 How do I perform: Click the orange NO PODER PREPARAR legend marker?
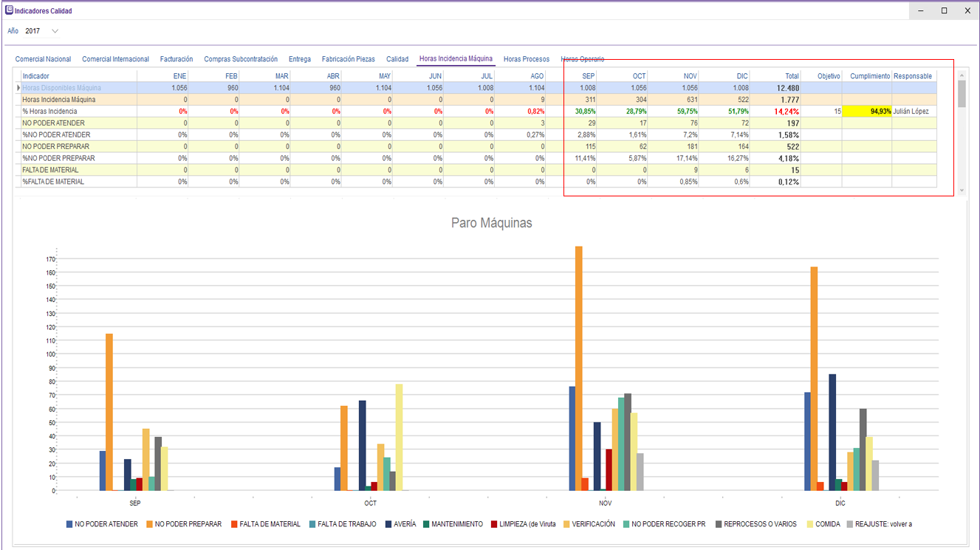(x=149, y=524)
